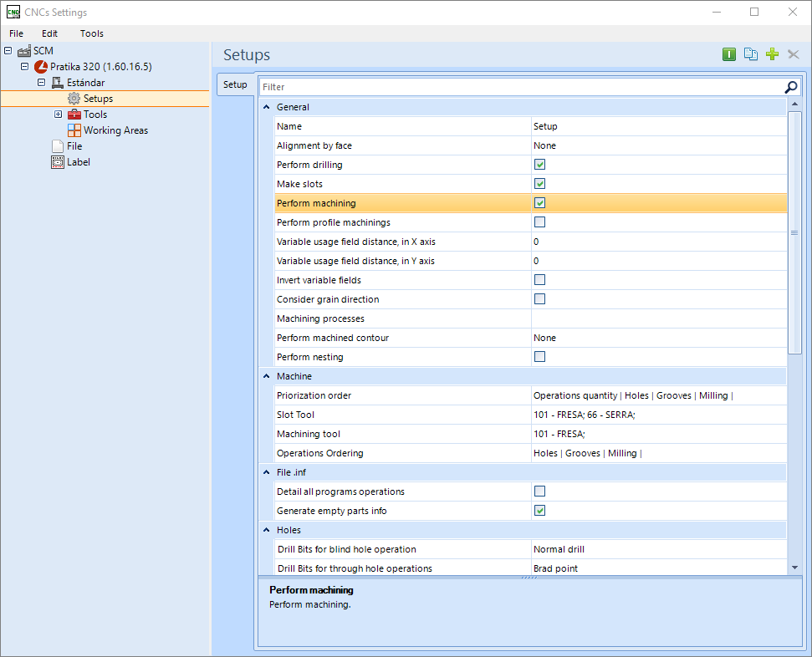Enable Perform profile machinings checkbox
Viewport: 812px width, 657px height.
539,222
